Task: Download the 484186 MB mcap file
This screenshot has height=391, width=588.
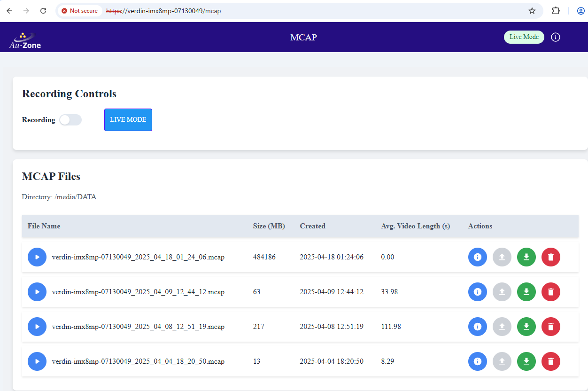Action: [x=526, y=257]
